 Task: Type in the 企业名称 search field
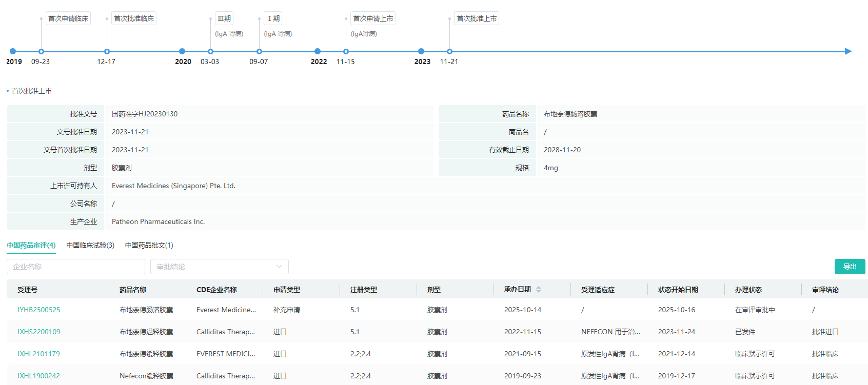[x=76, y=267]
